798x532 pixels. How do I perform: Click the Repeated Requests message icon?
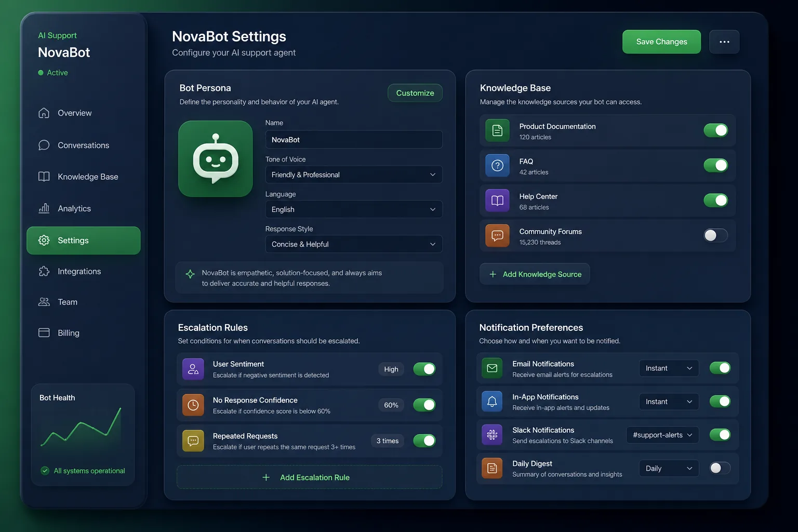pyautogui.click(x=193, y=441)
